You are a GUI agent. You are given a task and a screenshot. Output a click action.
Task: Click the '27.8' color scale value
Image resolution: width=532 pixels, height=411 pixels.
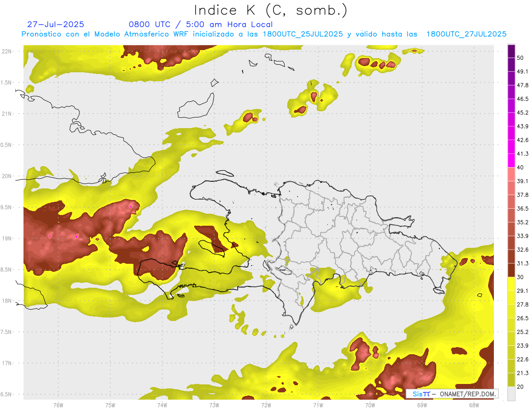523,304
